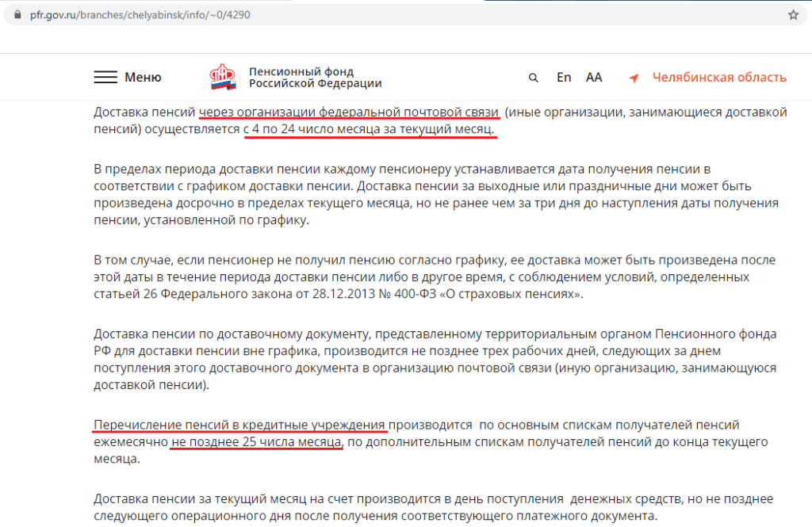
Task: Click the Меню label
Action: 143,77
